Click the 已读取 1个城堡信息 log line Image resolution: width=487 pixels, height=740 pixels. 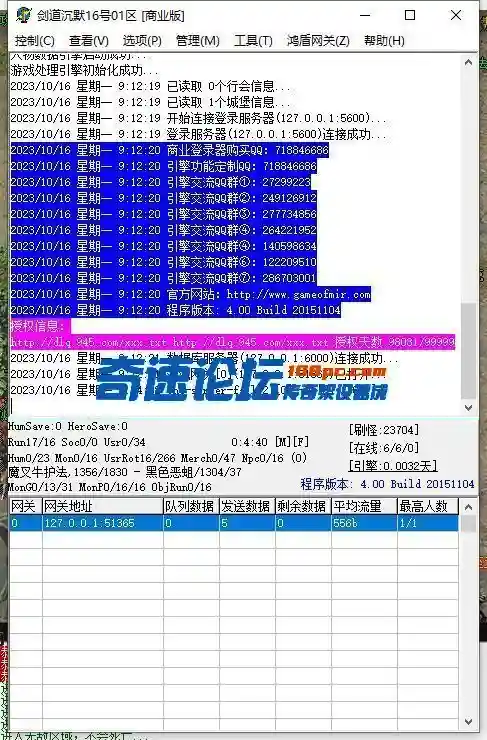click(151, 102)
